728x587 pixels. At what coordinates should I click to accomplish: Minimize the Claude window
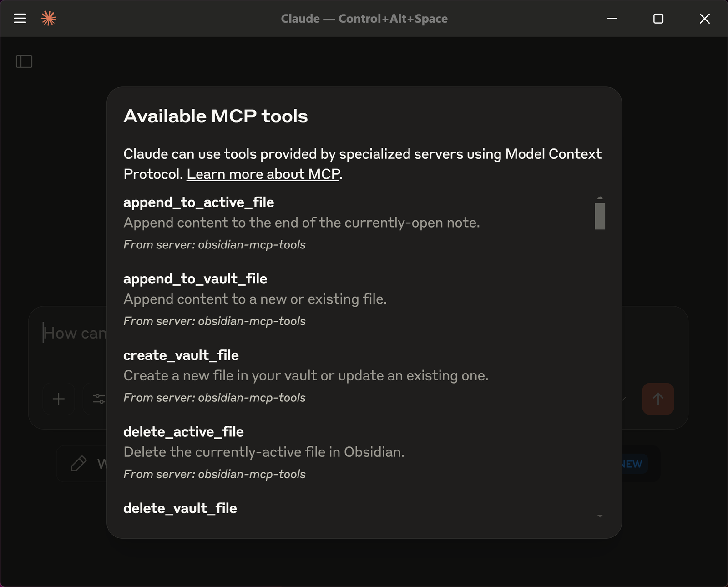(612, 19)
